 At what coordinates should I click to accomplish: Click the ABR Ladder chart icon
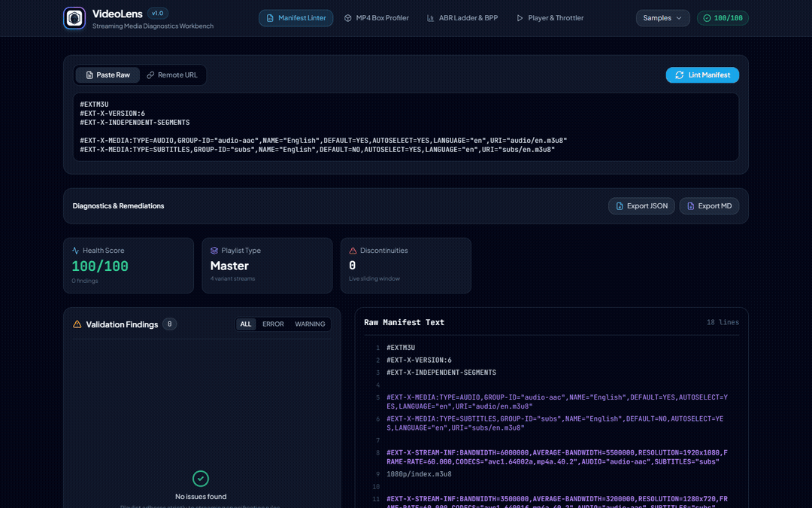(430, 18)
